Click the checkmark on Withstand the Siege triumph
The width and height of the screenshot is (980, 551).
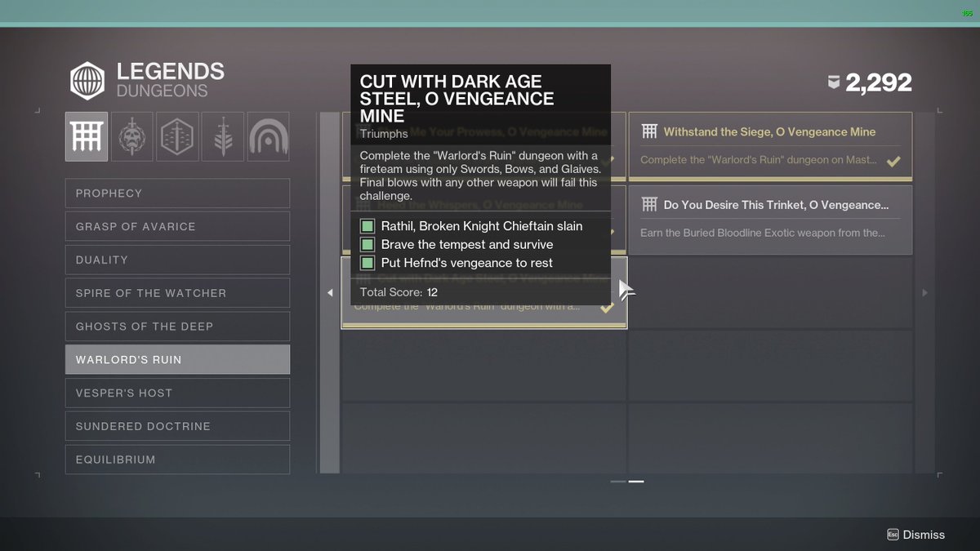coord(893,161)
